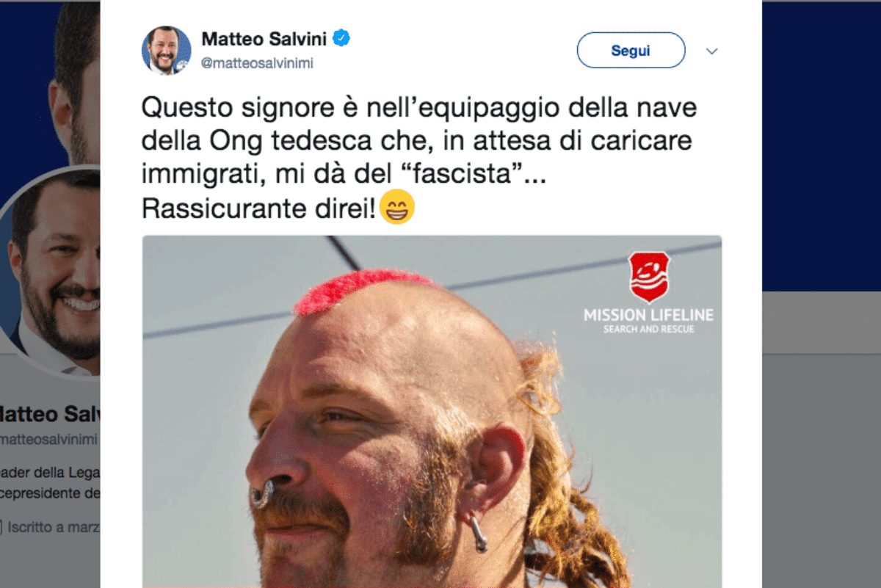Click the tweet text starting "Questo signore"
Viewport: 881px width, 588px height.
point(418,159)
